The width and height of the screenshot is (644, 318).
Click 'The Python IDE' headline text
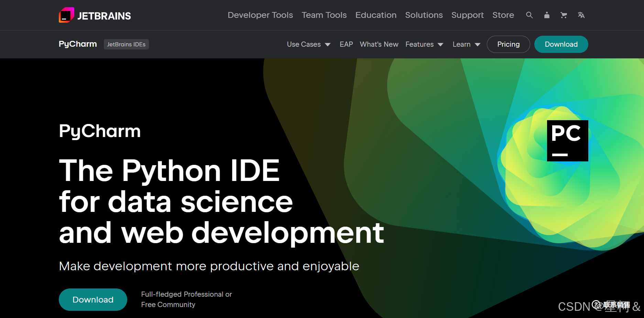click(170, 171)
